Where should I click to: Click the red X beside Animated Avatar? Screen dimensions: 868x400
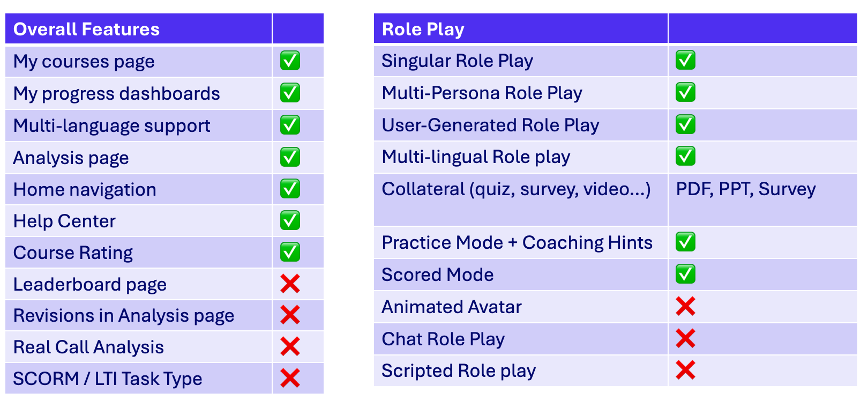[x=685, y=307]
